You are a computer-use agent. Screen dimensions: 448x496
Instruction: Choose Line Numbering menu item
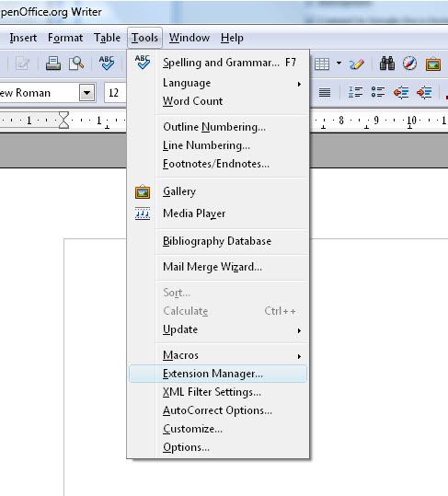pyautogui.click(x=218, y=145)
